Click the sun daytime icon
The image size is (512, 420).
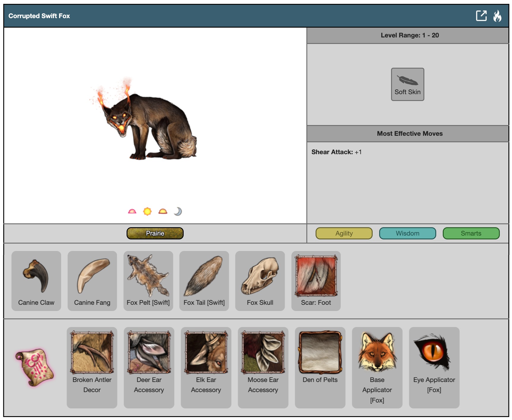(147, 211)
